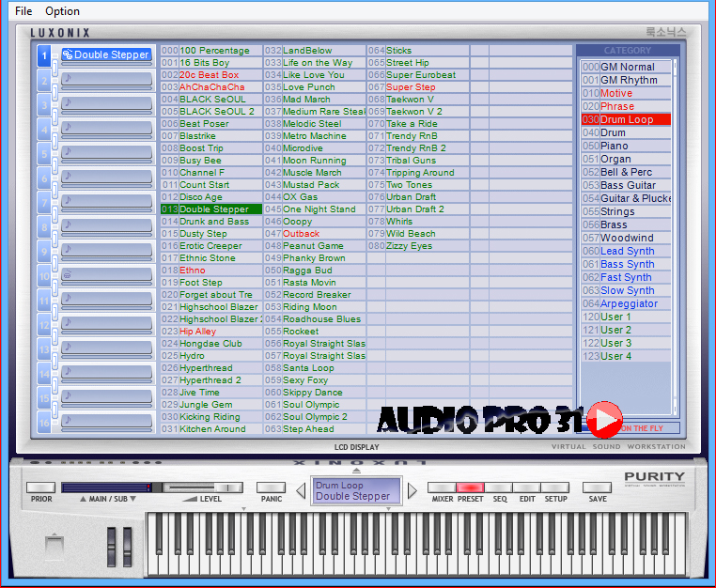The height and width of the screenshot is (588, 716).
Task: Click the PANIC button
Action: 272,487
